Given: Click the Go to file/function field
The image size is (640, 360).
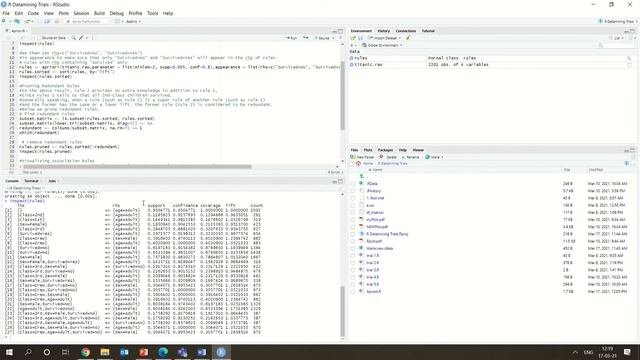Looking at the screenshot, I should pos(87,21).
